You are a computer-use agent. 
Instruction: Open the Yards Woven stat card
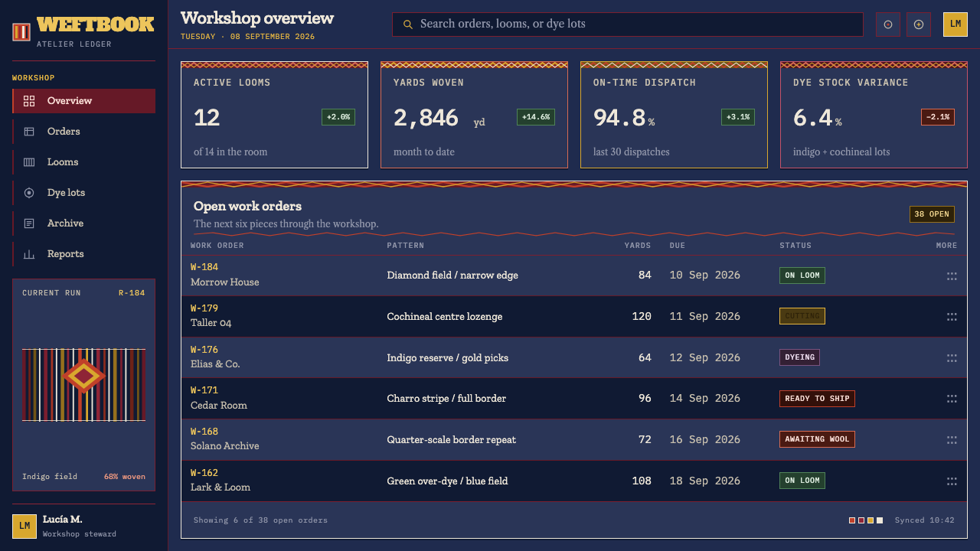[474, 115]
